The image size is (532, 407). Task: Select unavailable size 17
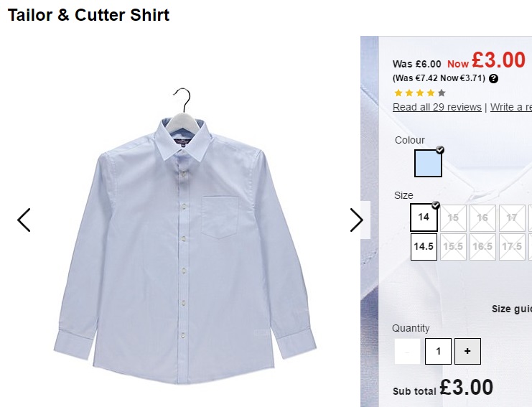pyautogui.click(x=512, y=217)
